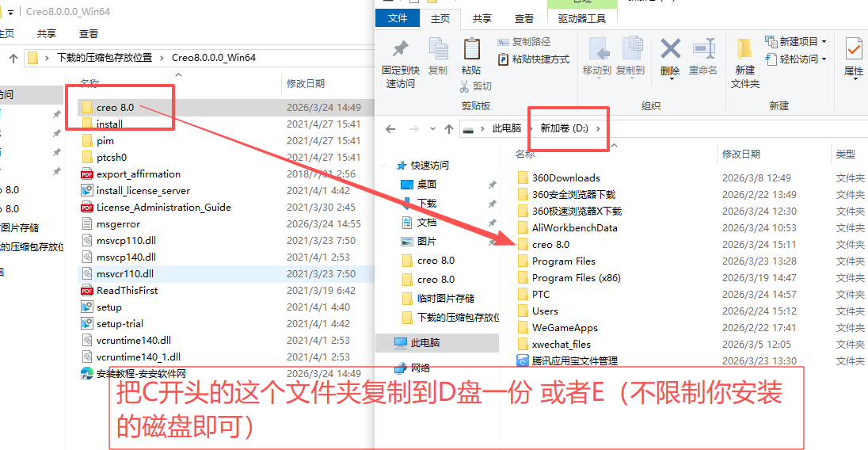
Task: Expand chevron after New Volume (D:) breadcrumb
Action: tap(598, 129)
